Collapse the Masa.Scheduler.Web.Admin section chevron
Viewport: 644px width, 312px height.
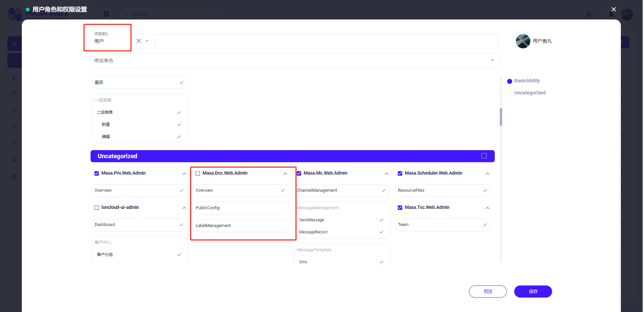click(487, 174)
